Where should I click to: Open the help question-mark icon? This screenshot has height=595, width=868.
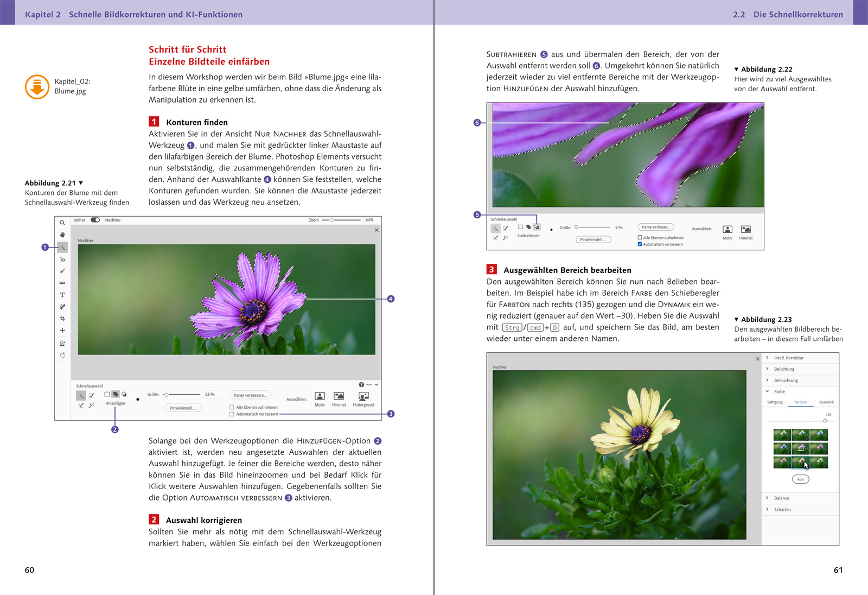point(361,385)
